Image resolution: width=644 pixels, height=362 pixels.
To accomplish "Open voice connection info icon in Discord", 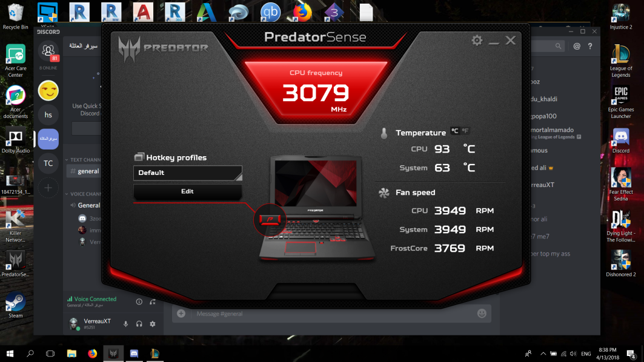I will point(139,301).
